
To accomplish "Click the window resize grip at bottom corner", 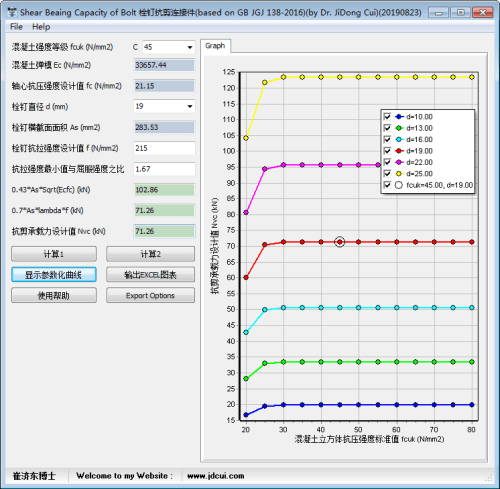I will click(x=489, y=478).
